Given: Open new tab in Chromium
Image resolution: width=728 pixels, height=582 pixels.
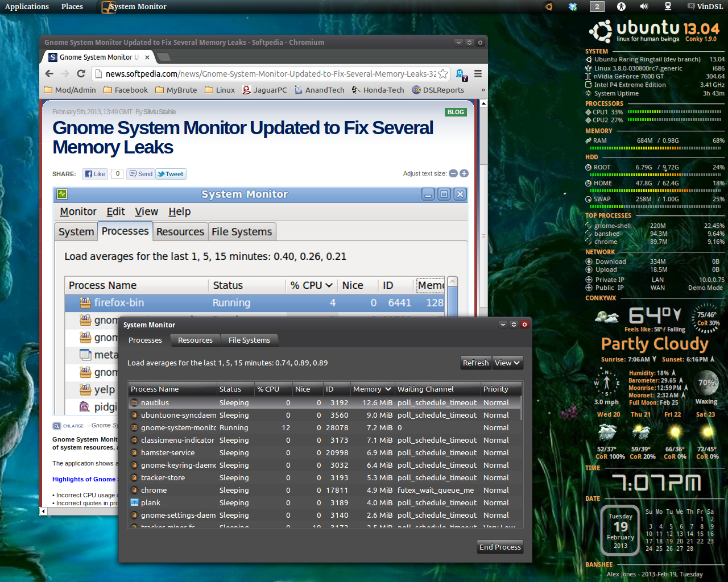Looking at the screenshot, I should pos(164,57).
